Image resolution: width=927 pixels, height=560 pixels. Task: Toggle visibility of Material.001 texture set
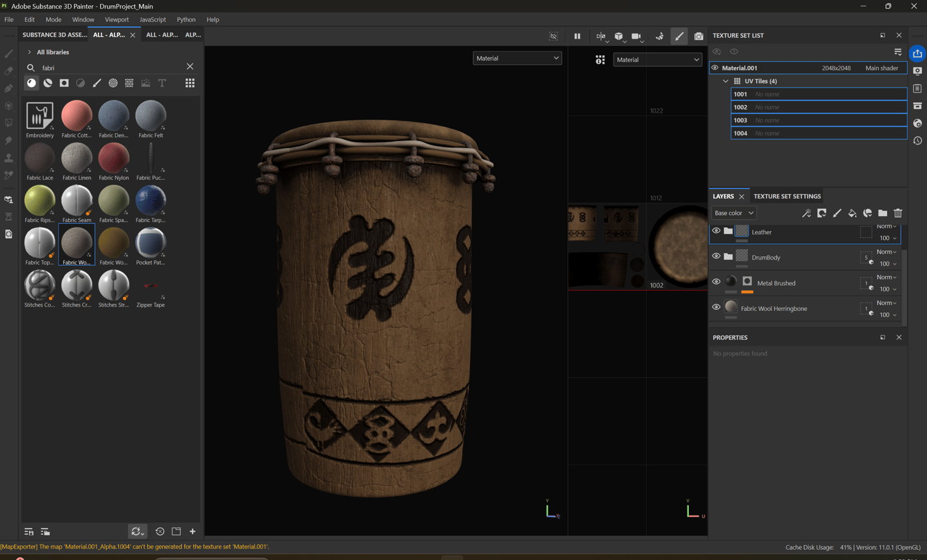click(x=715, y=68)
